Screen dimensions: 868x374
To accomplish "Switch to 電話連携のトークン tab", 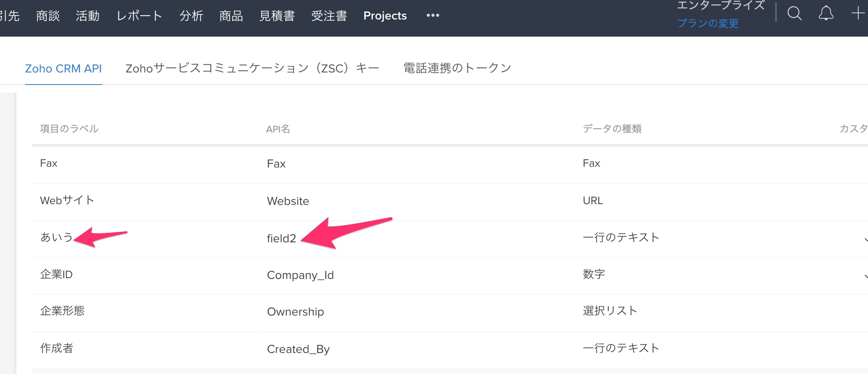I will tap(457, 69).
